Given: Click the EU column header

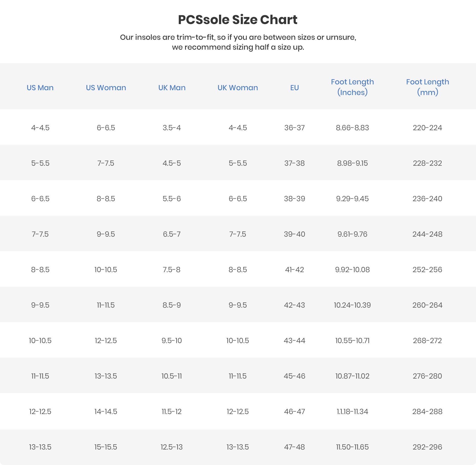Looking at the screenshot, I should (294, 88).
